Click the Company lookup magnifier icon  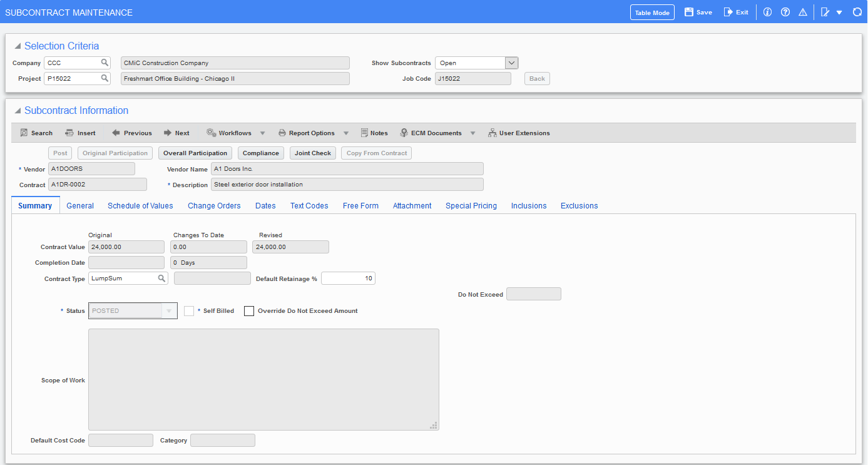[105, 63]
